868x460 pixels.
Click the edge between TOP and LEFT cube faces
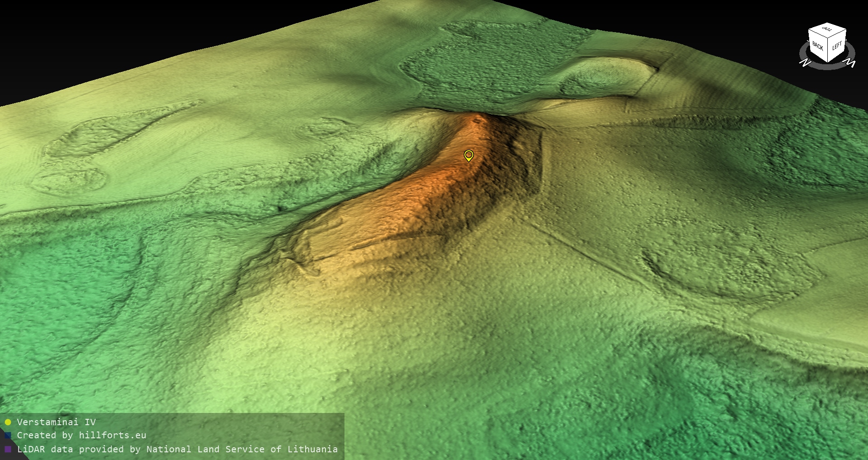837,34
